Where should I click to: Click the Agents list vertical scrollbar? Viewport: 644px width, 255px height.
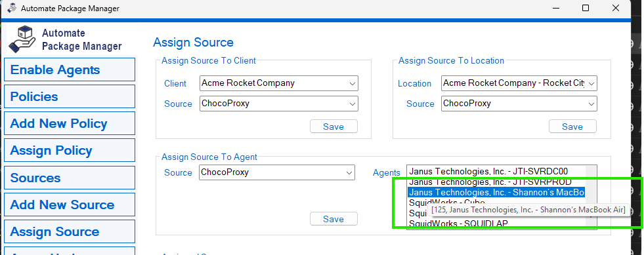click(591, 197)
